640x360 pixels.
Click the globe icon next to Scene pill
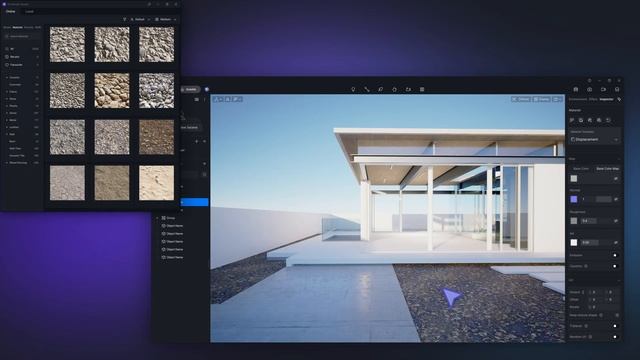[x=207, y=89]
